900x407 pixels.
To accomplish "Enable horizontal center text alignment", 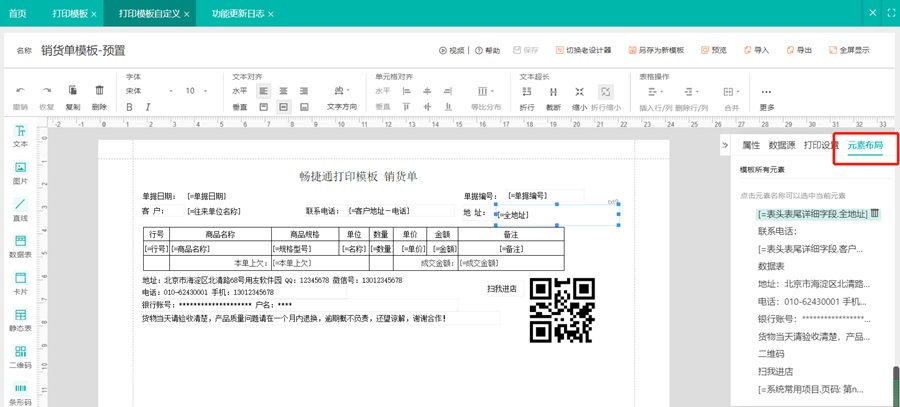I will pyautogui.click(x=283, y=91).
